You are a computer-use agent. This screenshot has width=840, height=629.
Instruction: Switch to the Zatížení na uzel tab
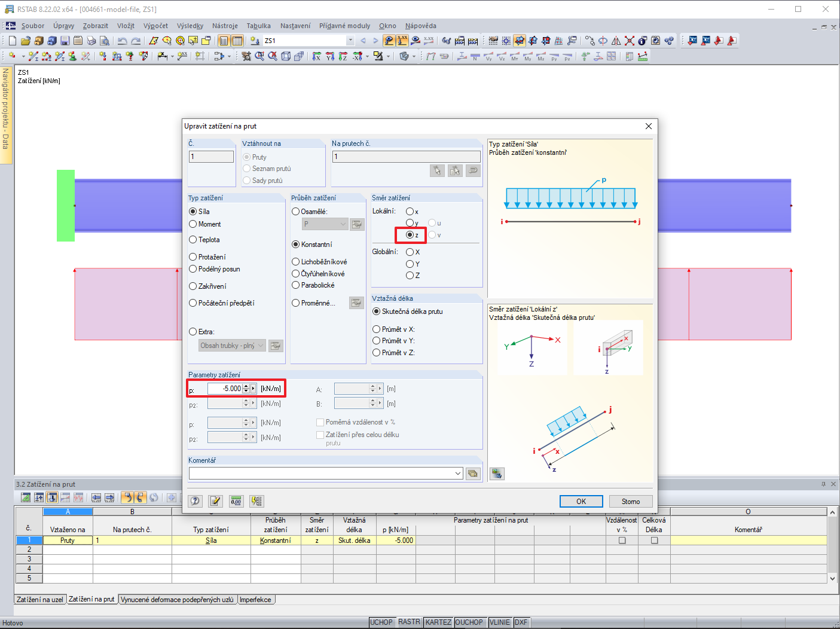40,599
